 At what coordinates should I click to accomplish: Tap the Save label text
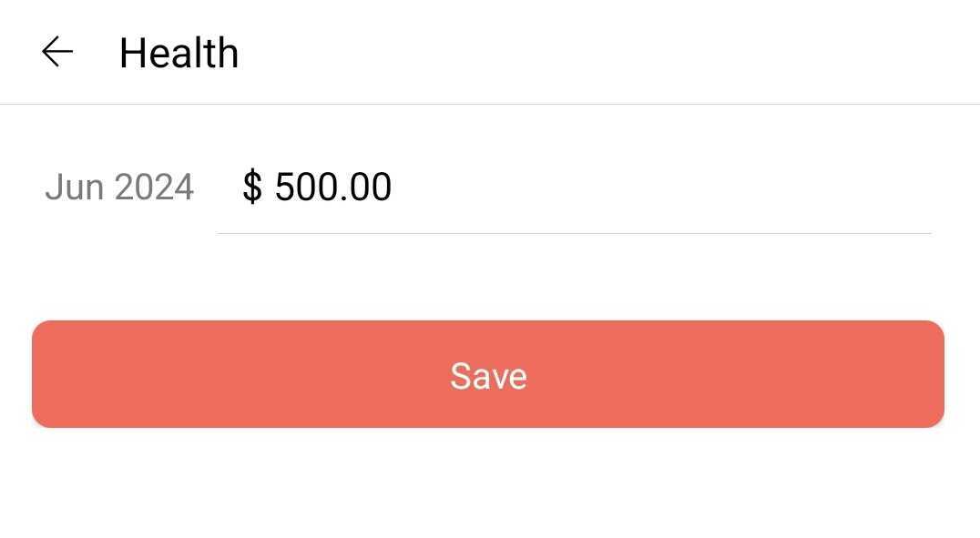488,376
